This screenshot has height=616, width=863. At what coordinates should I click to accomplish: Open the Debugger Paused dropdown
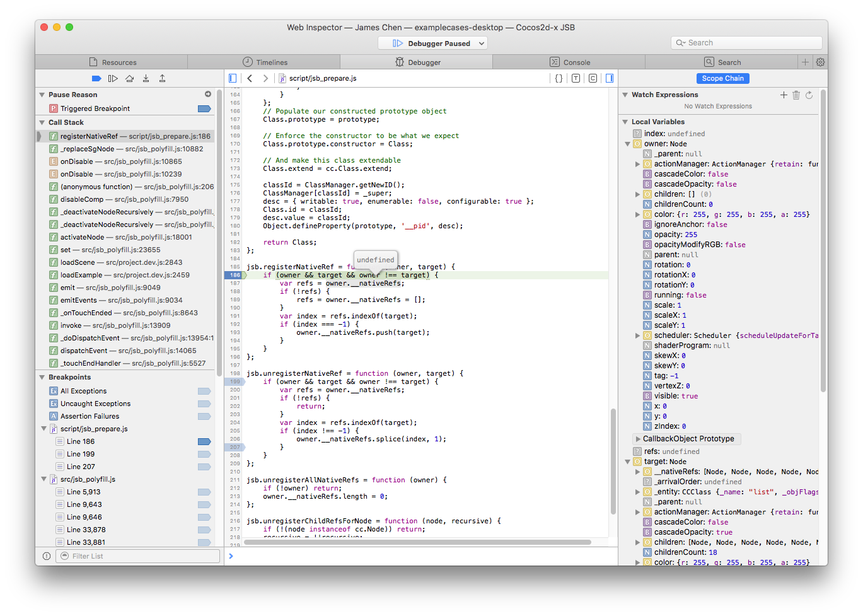pyautogui.click(x=432, y=43)
